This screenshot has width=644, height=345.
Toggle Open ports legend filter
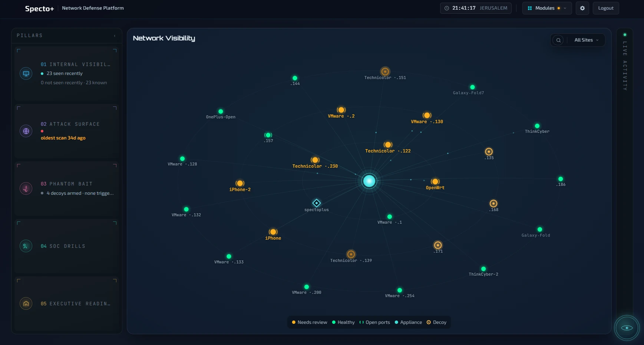(x=374, y=322)
